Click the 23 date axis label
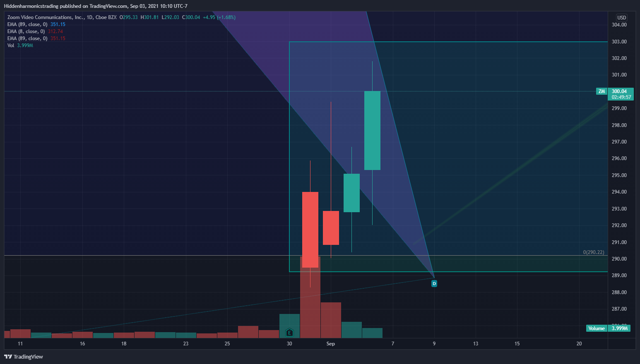The width and height of the screenshot is (640, 364). (x=186, y=344)
